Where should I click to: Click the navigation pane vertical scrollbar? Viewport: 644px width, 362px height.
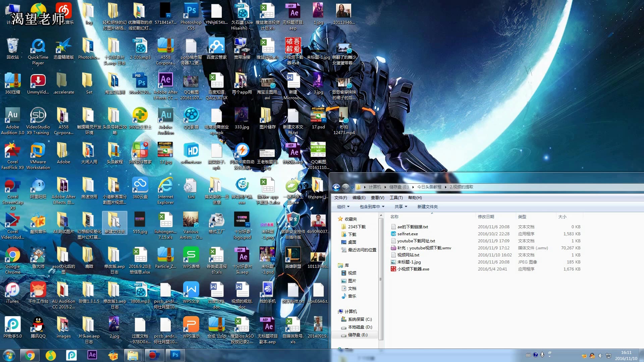point(381,279)
